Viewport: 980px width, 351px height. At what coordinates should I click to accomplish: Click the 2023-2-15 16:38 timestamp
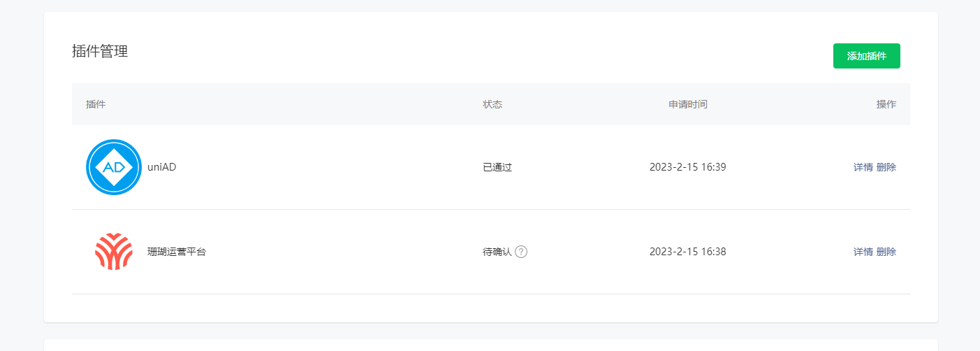pyautogui.click(x=688, y=252)
